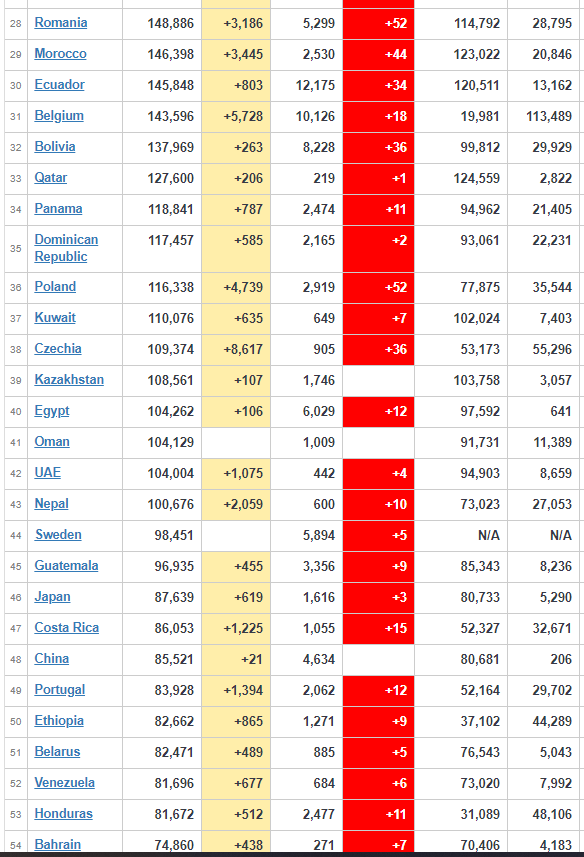
Task: Select the China link
Action: tap(51, 659)
